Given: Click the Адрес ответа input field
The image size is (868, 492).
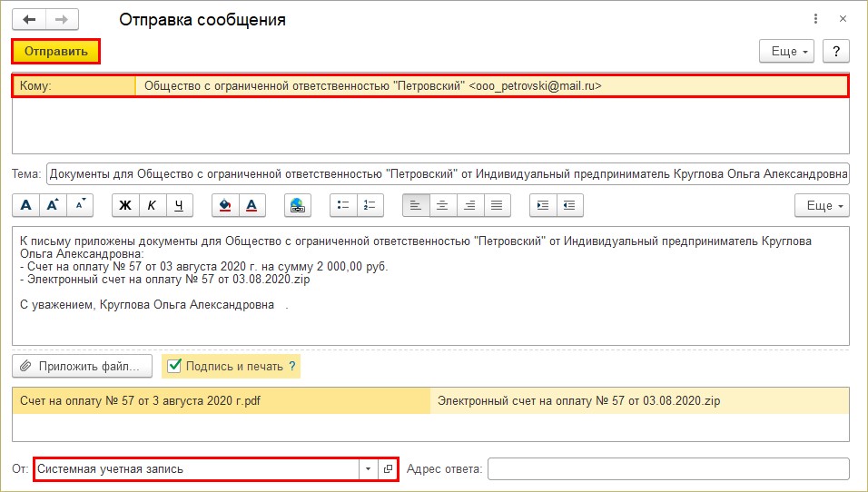Looking at the screenshot, I should point(668,469).
